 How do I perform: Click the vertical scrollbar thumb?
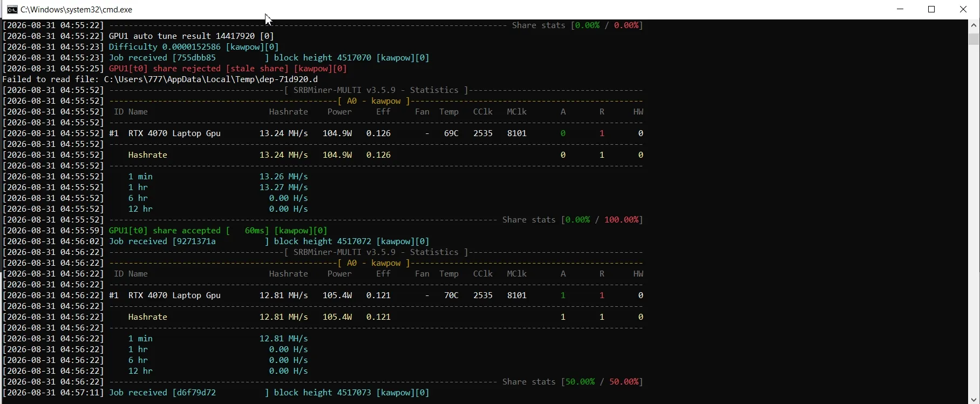point(974,39)
